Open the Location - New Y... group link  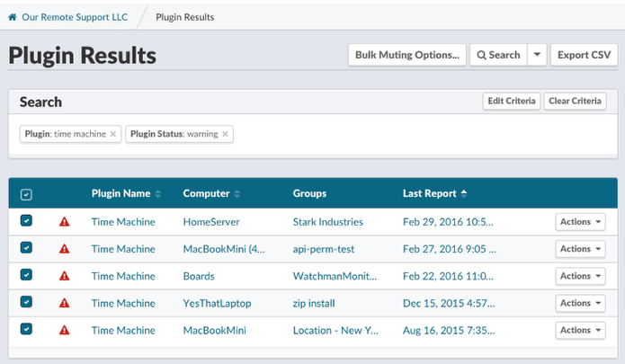[x=335, y=330]
